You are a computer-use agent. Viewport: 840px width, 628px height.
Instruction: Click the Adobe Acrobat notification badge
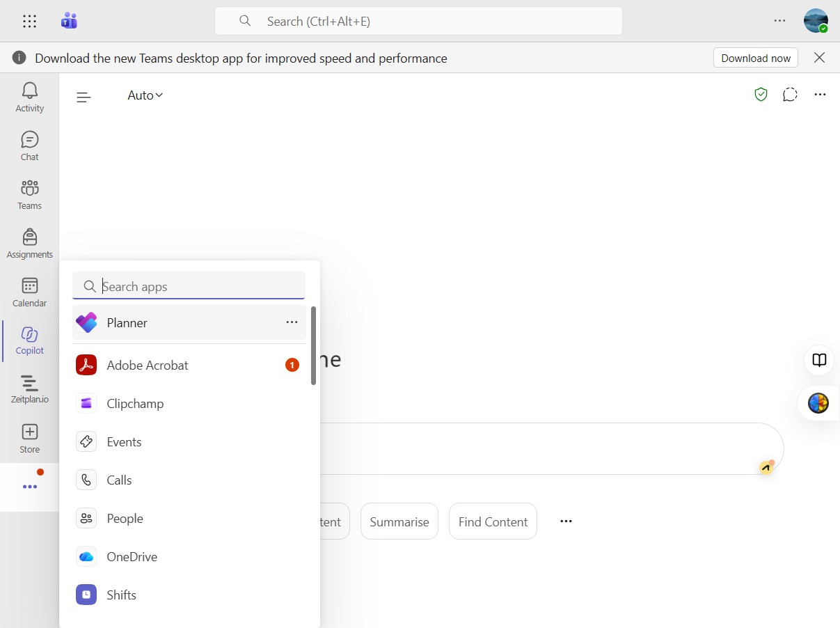(x=292, y=365)
